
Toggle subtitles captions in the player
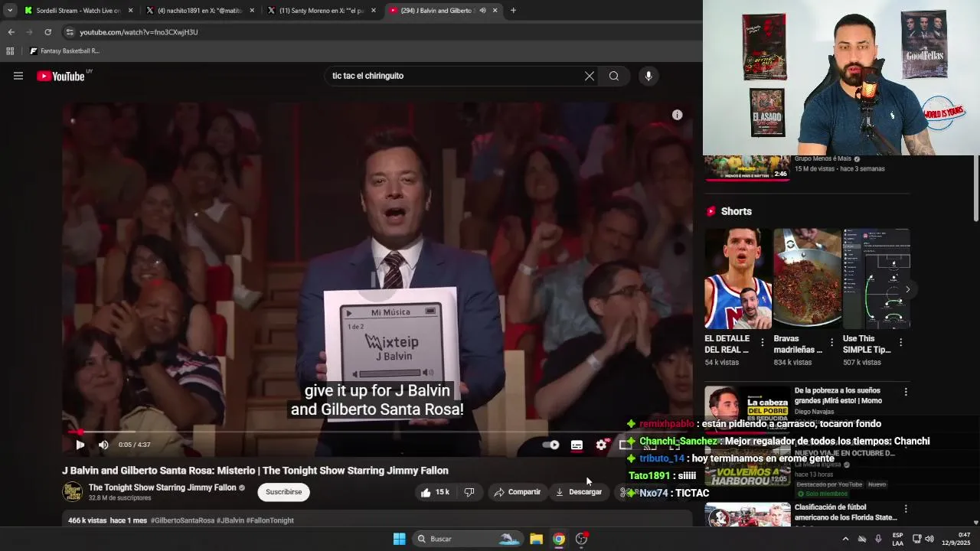coord(577,445)
